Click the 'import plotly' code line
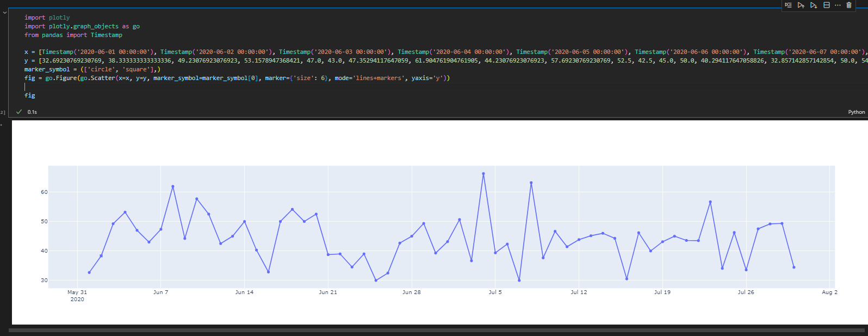 pyautogui.click(x=47, y=18)
